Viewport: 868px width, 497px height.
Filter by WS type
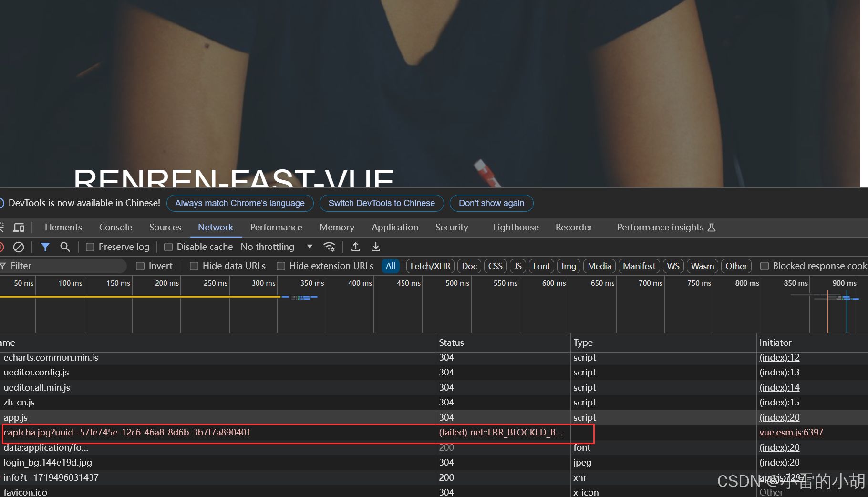coord(673,266)
